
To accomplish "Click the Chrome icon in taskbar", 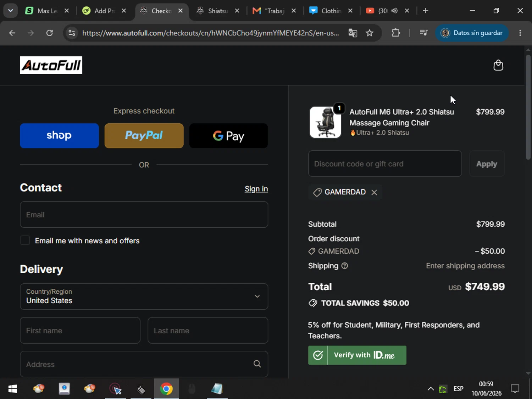I will pyautogui.click(x=166, y=389).
